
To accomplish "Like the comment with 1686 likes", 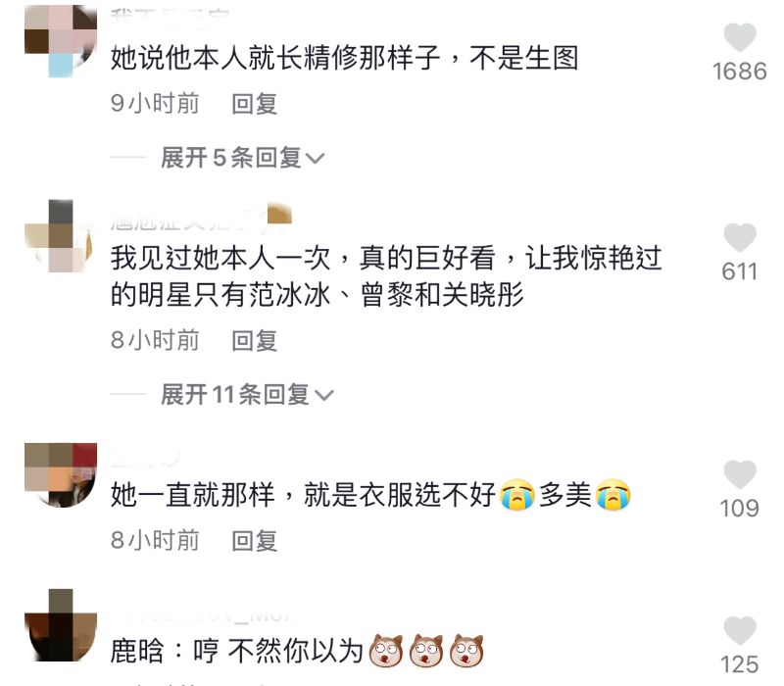I will (x=740, y=37).
